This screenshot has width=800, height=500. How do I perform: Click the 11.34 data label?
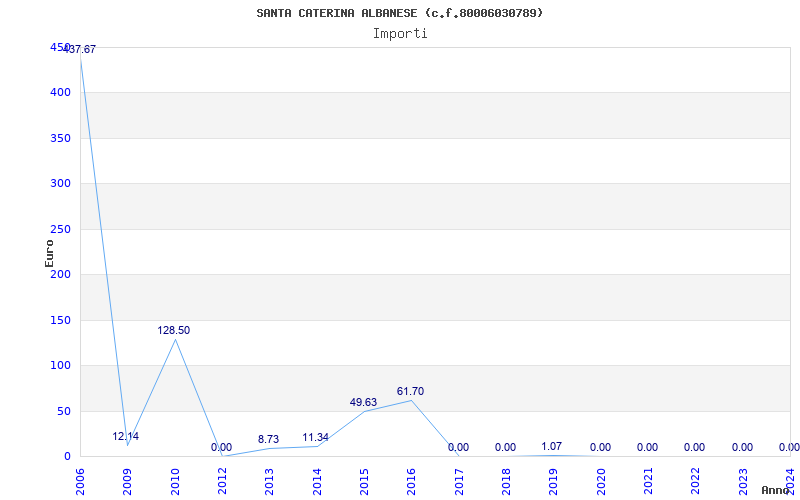(315, 437)
